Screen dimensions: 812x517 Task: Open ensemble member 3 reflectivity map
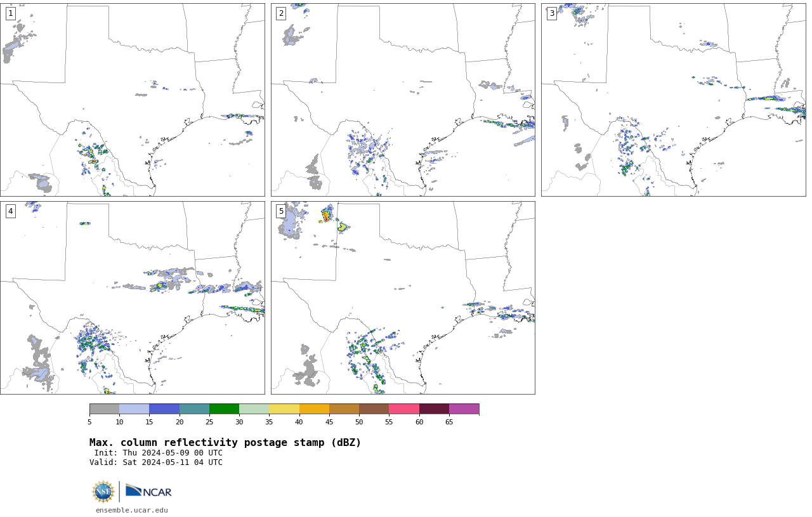673,100
